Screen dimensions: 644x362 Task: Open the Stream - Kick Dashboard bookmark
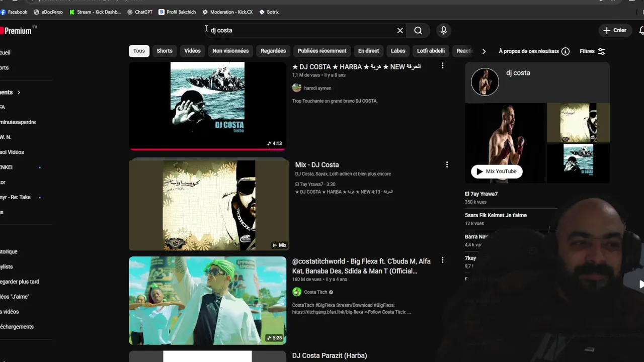tap(95, 12)
